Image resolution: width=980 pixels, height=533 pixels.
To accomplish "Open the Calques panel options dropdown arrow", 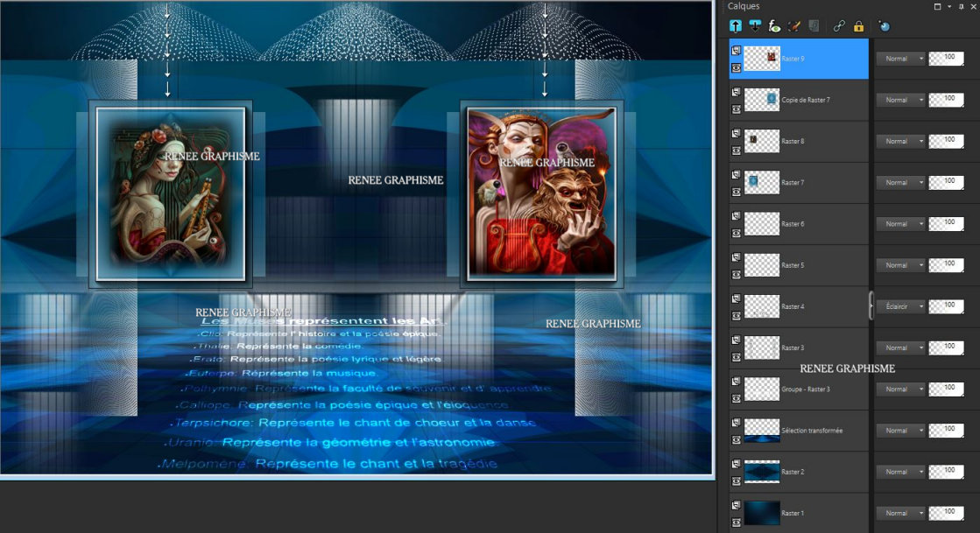I will tap(949, 6).
